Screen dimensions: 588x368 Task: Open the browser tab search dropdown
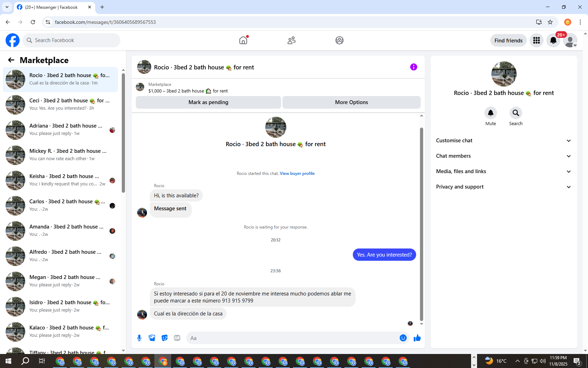(x=7, y=7)
